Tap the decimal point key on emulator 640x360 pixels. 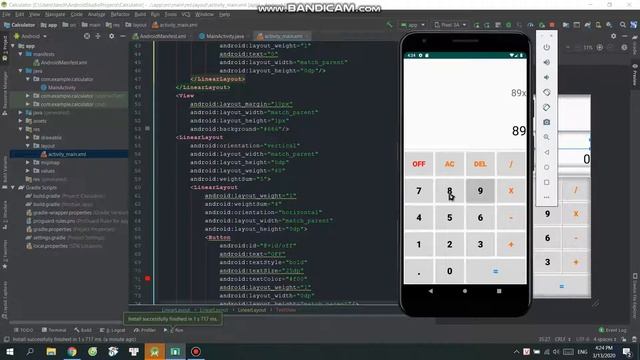(x=419, y=271)
